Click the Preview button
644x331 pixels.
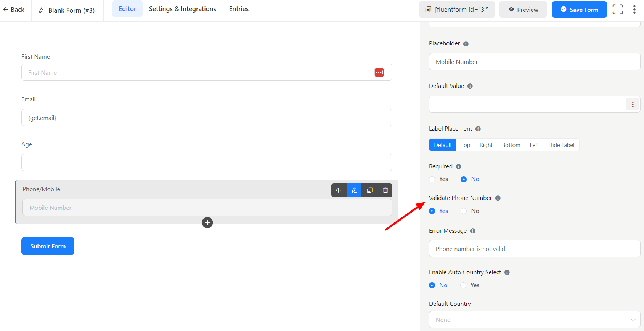pos(523,10)
